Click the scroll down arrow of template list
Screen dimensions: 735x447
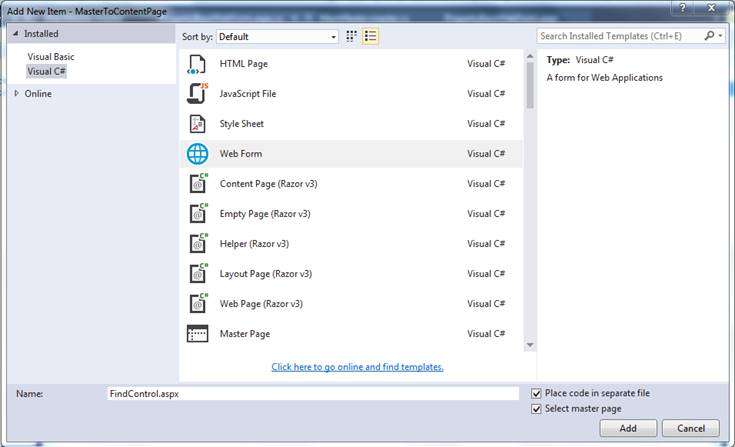[x=530, y=345]
